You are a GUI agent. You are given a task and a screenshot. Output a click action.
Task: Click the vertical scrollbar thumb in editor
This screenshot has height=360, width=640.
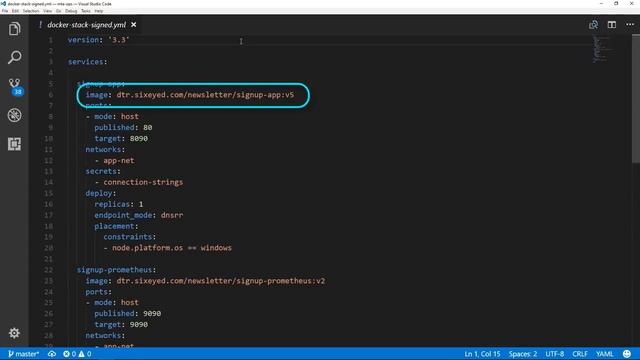636,98
